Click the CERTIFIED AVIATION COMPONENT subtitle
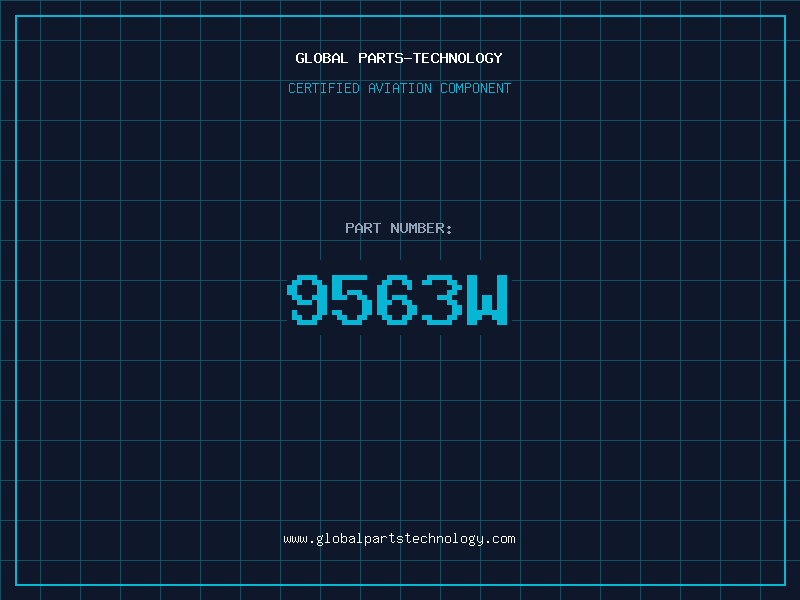The height and width of the screenshot is (600, 800). tap(399, 88)
